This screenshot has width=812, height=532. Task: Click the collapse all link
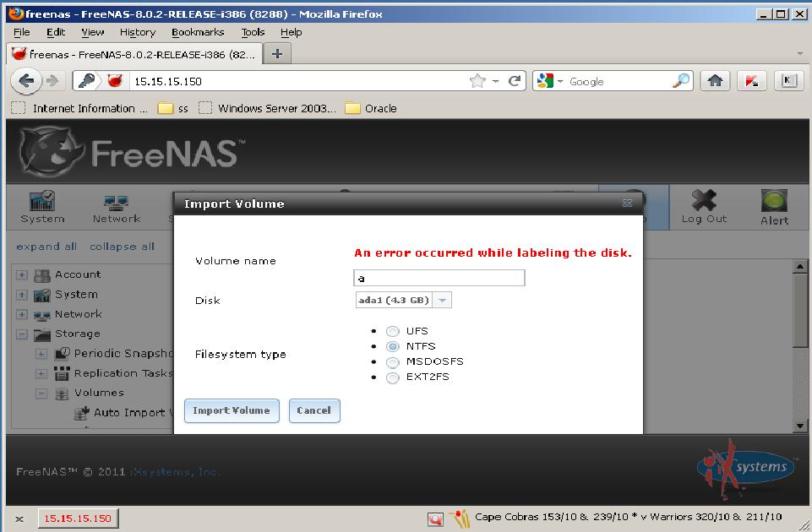[x=123, y=247]
